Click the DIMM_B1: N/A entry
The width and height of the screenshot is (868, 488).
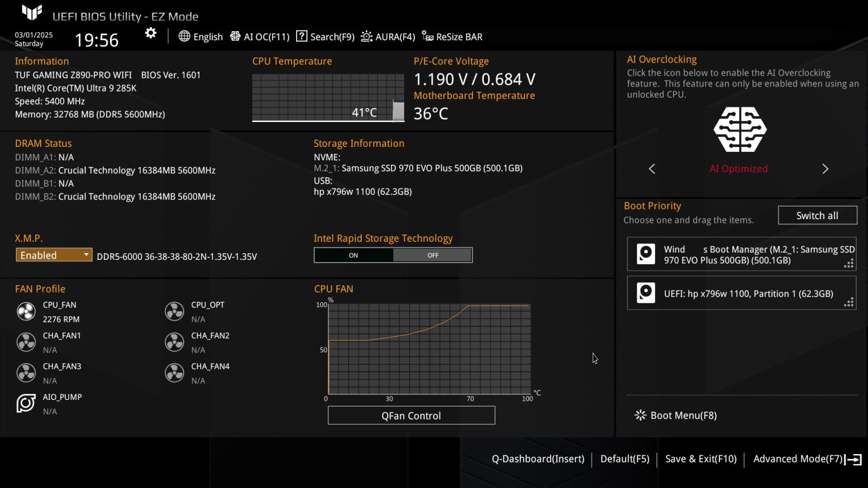[x=45, y=183]
